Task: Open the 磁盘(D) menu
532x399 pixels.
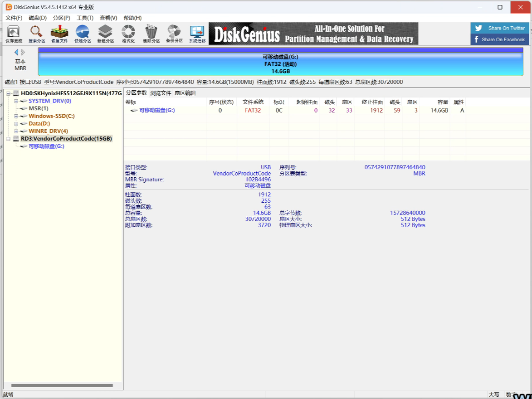Action: coord(38,18)
